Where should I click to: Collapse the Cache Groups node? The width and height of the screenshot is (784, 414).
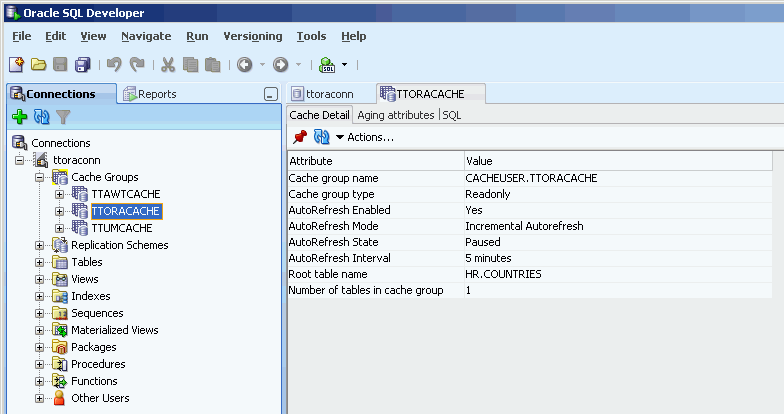[x=40, y=178]
